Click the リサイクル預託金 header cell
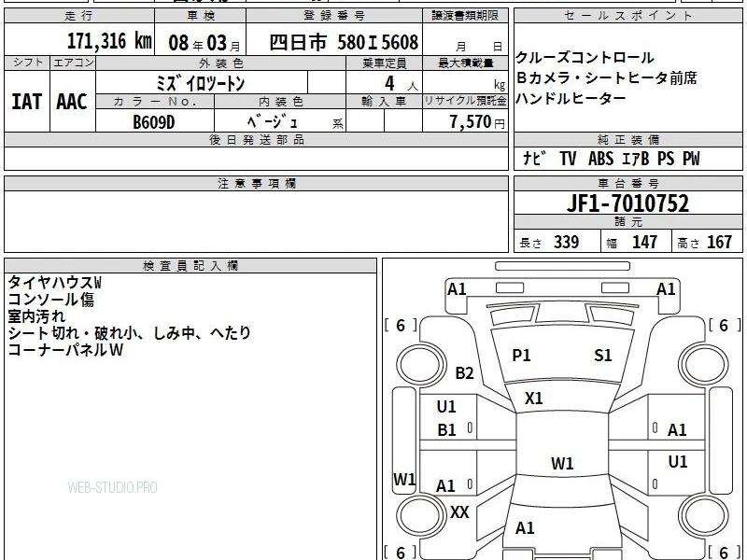This screenshot has width=747, height=560. (465, 102)
